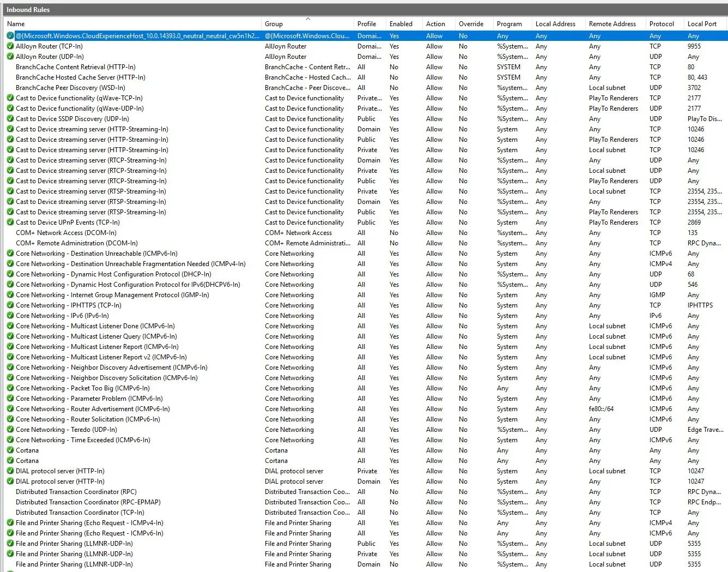Sort by the Profile column header

(370, 24)
